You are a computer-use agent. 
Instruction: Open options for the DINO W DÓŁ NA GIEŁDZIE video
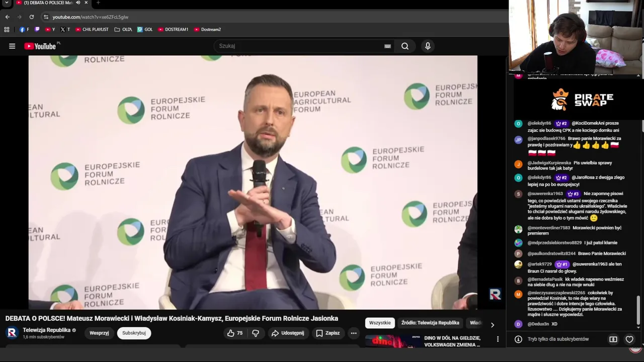[x=498, y=339]
